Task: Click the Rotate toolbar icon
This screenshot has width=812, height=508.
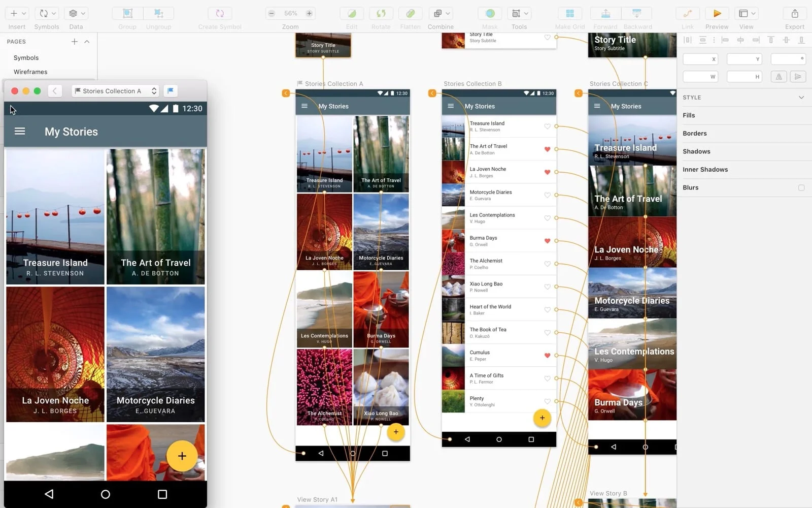Action: click(x=381, y=13)
